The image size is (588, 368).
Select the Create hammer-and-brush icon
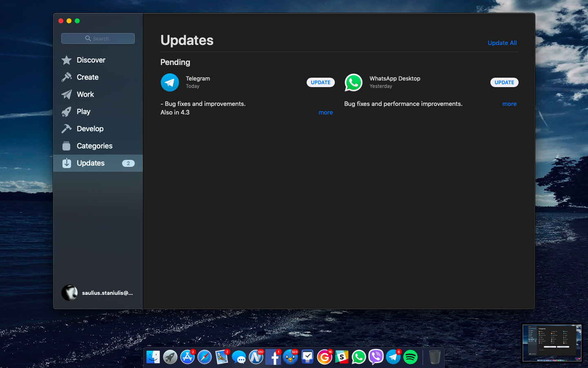click(x=67, y=77)
